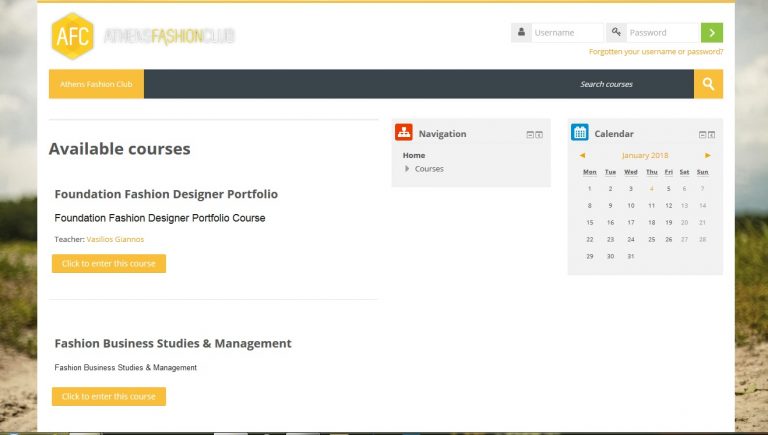This screenshot has height=435, width=768.
Task: Dock the Calendar block
Action: [711, 134]
